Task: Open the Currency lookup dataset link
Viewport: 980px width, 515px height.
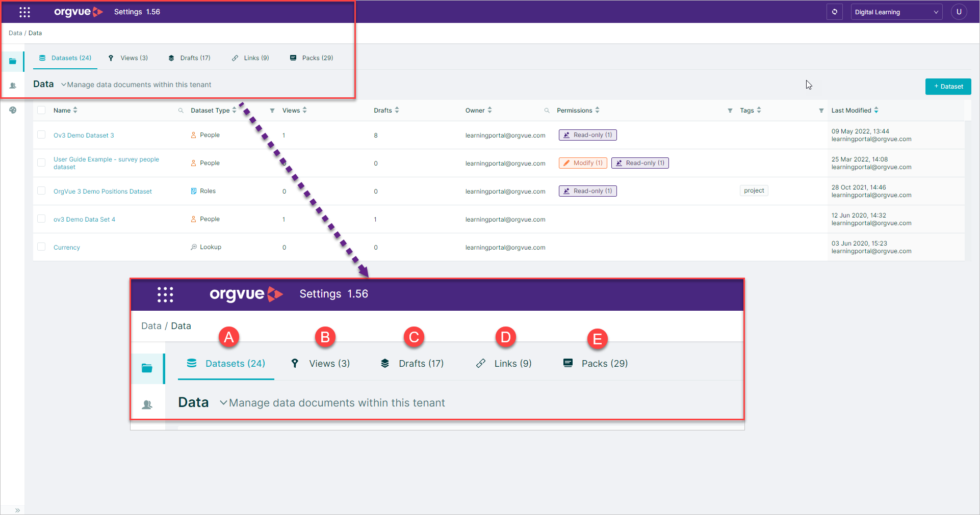Action: (x=67, y=248)
